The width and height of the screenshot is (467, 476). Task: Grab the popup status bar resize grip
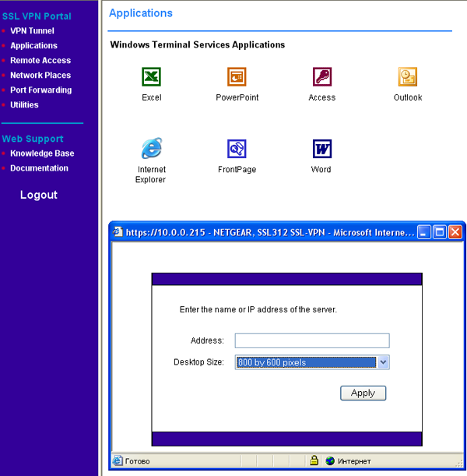point(459,464)
